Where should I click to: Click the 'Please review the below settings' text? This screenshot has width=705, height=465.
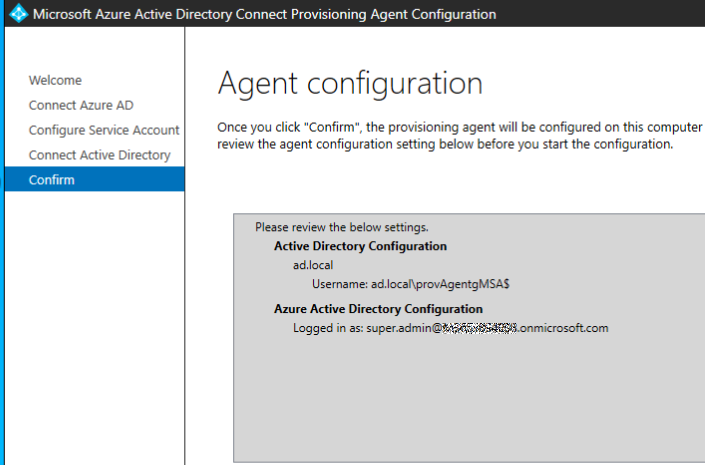341,227
